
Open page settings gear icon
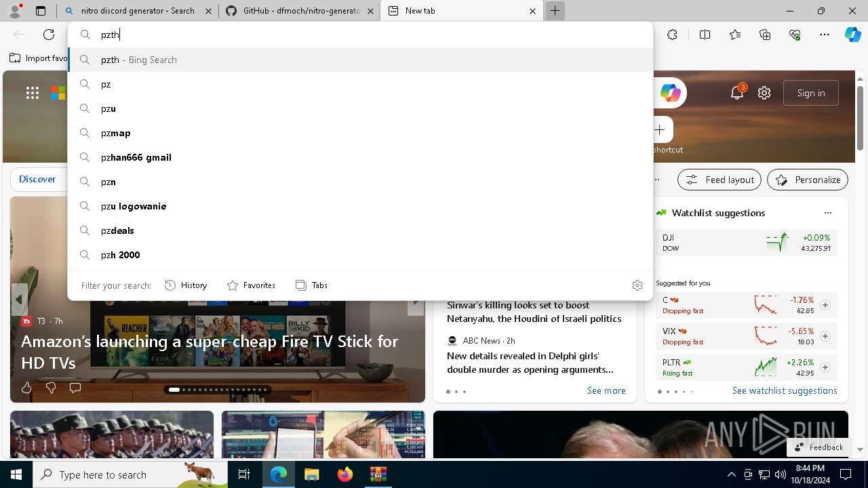[764, 93]
